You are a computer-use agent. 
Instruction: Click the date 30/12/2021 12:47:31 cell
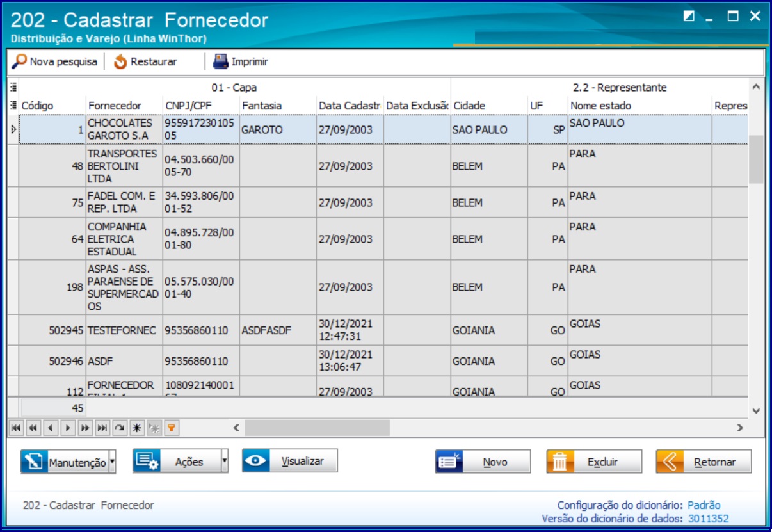tap(350, 330)
